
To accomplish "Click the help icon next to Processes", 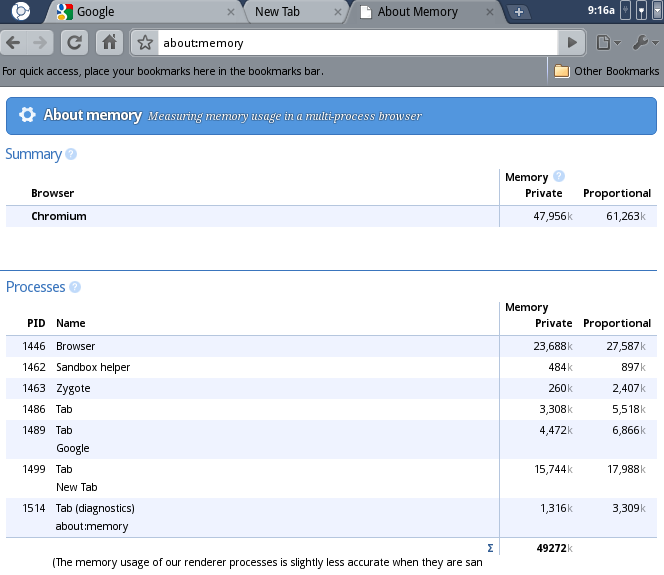I will pos(75,287).
